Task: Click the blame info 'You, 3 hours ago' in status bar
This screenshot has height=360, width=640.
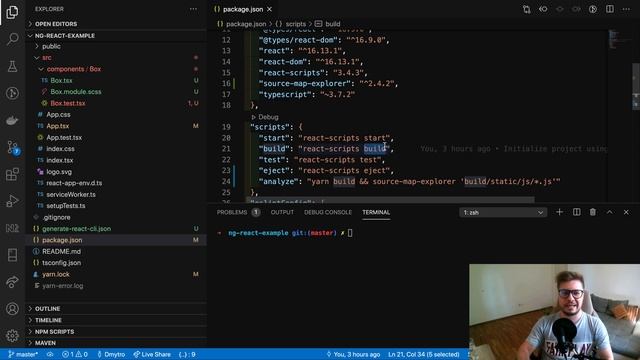Action: (x=353, y=354)
